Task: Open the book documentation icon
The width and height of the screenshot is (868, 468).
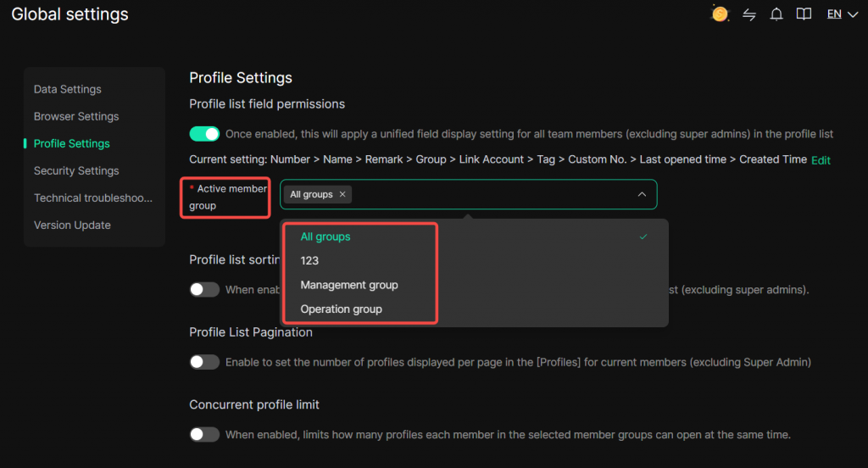Action: 804,14
